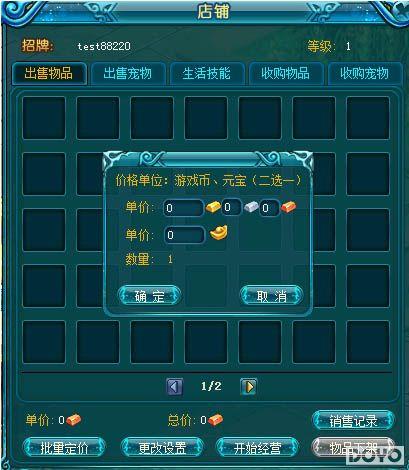
Task: Click the 开始经营 button
Action: [257, 448]
